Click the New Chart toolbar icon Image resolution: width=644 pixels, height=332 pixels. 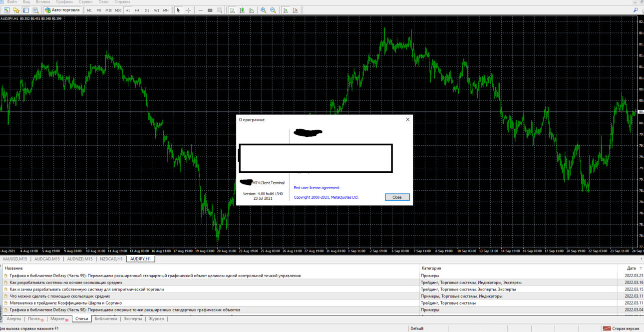click(6, 10)
